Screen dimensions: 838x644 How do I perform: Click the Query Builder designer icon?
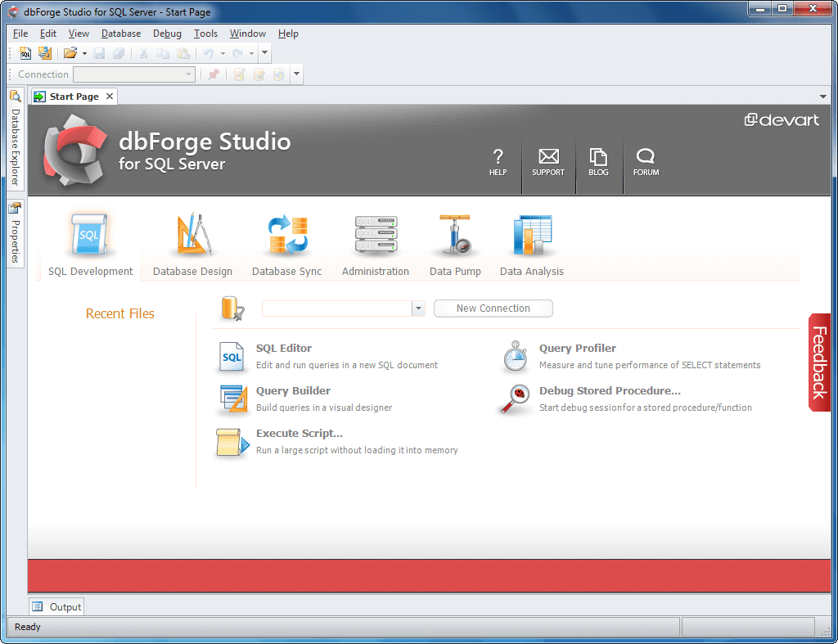pos(234,399)
